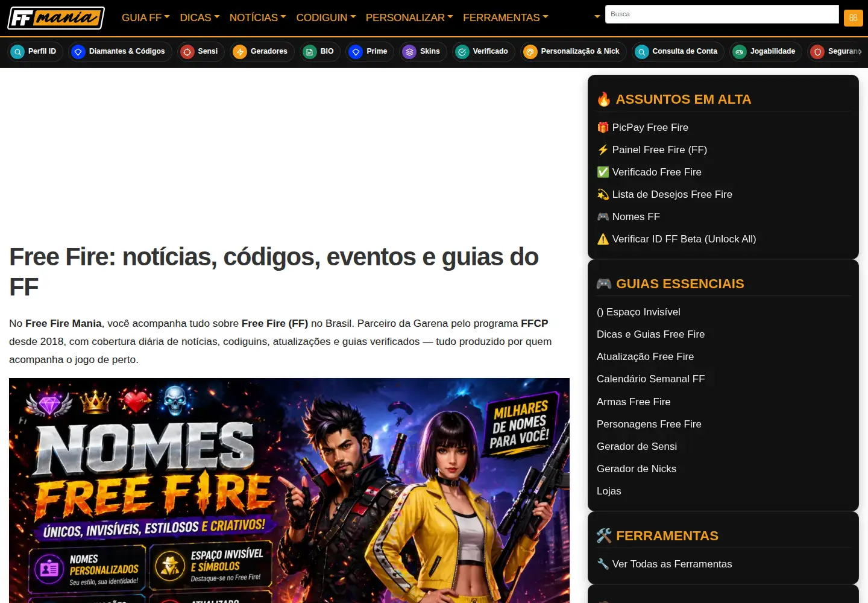Open the Gerador de Sensi link

coord(637,446)
